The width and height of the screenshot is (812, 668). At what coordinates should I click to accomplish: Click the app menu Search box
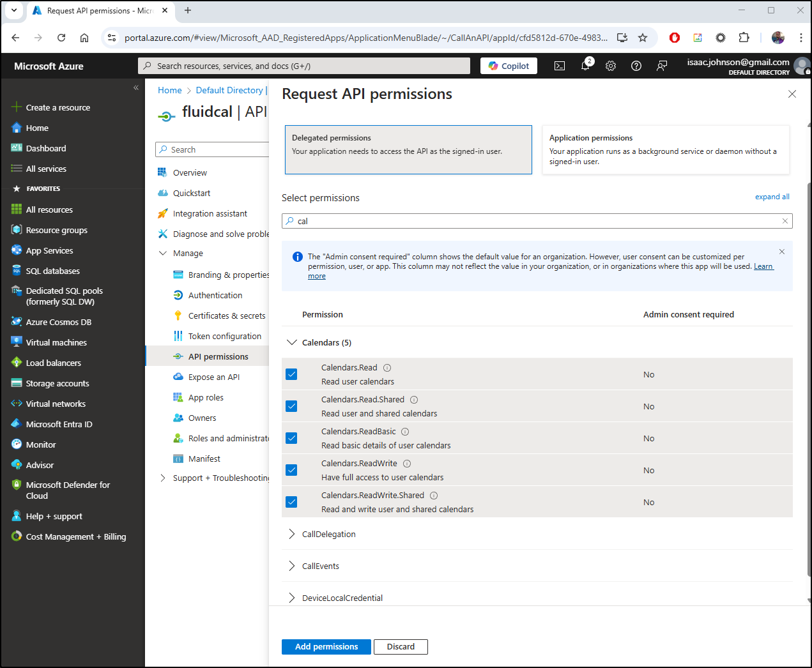[212, 149]
